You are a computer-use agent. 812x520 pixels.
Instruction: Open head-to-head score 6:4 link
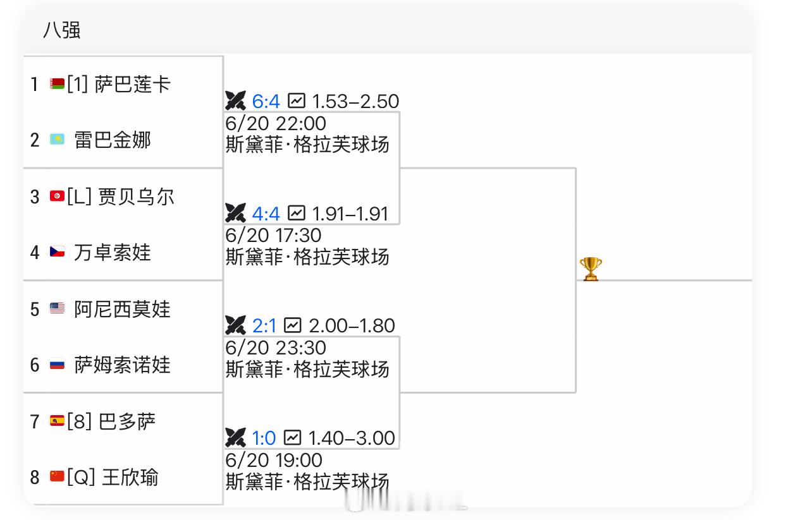coord(266,101)
